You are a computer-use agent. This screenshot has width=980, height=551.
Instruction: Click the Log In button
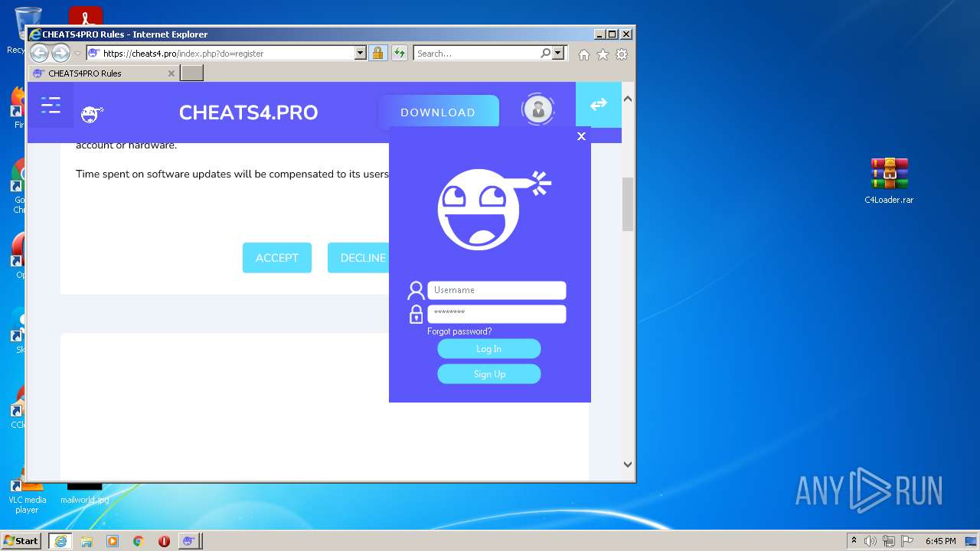(x=489, y=349)
